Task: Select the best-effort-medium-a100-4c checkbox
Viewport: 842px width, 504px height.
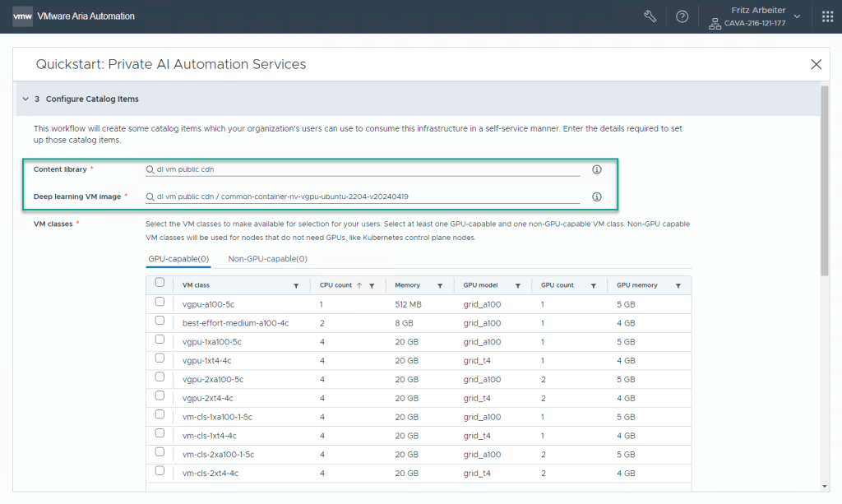Action: pos(160,321)
